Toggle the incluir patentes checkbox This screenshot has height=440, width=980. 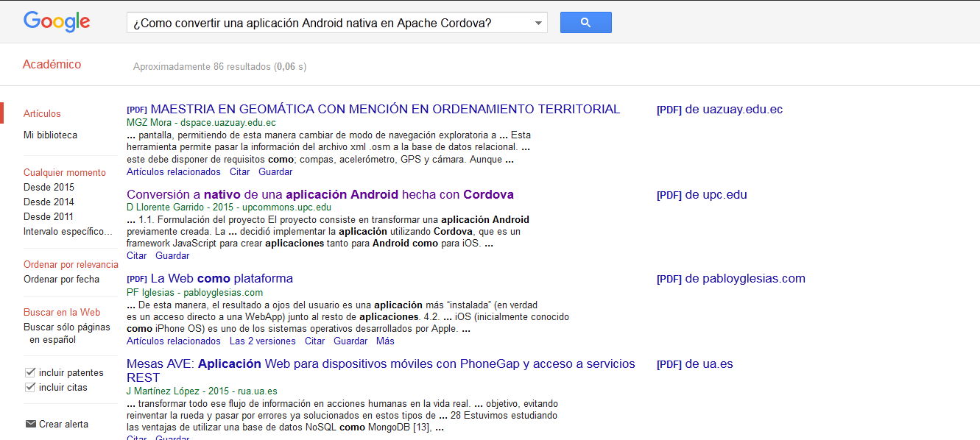click(30, 372)
